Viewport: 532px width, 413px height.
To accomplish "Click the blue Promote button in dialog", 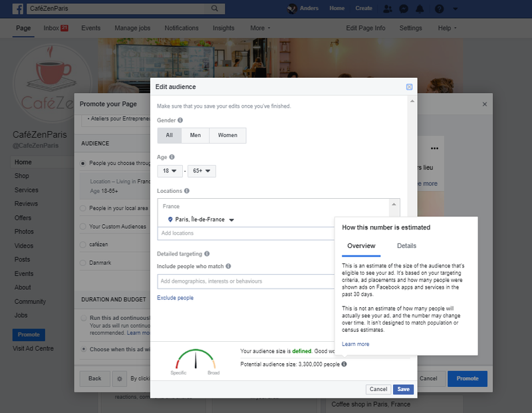I will pyautogui.click(x=467, y=378).
